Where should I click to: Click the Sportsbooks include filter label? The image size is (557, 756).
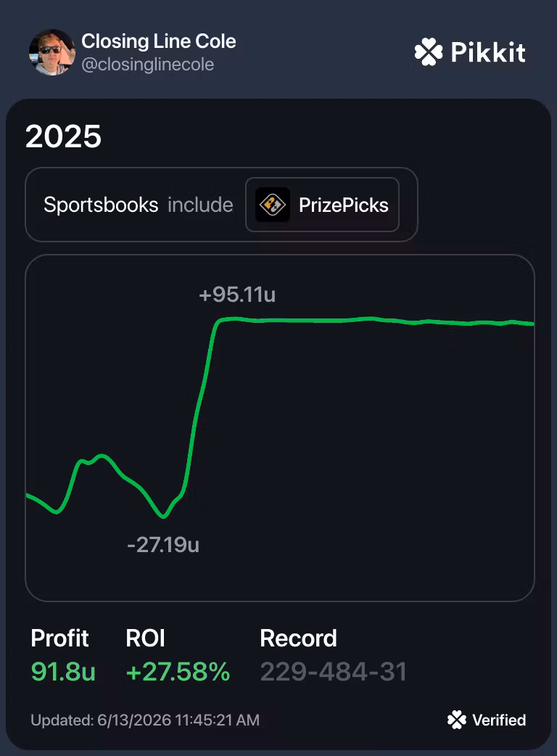point(139,205)
